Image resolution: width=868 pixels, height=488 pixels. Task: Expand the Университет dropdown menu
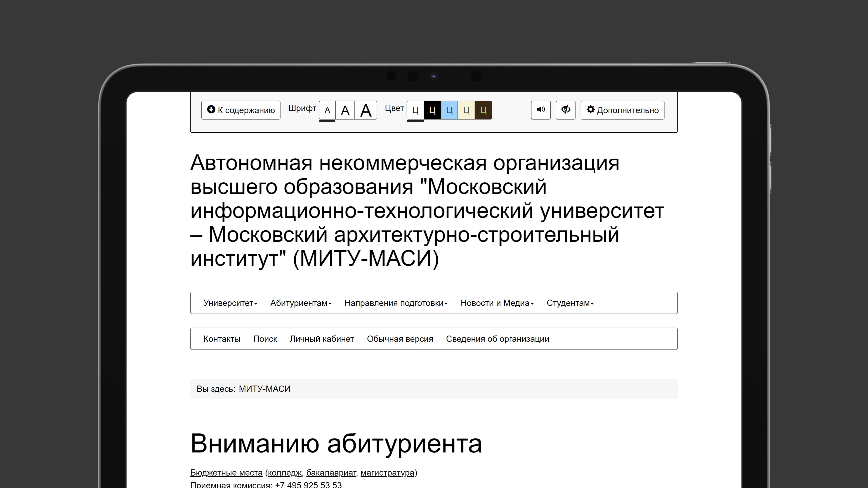230,303
